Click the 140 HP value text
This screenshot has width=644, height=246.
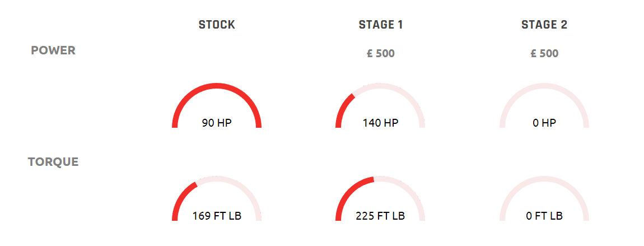pyautogui.click(x=380, y=123)
